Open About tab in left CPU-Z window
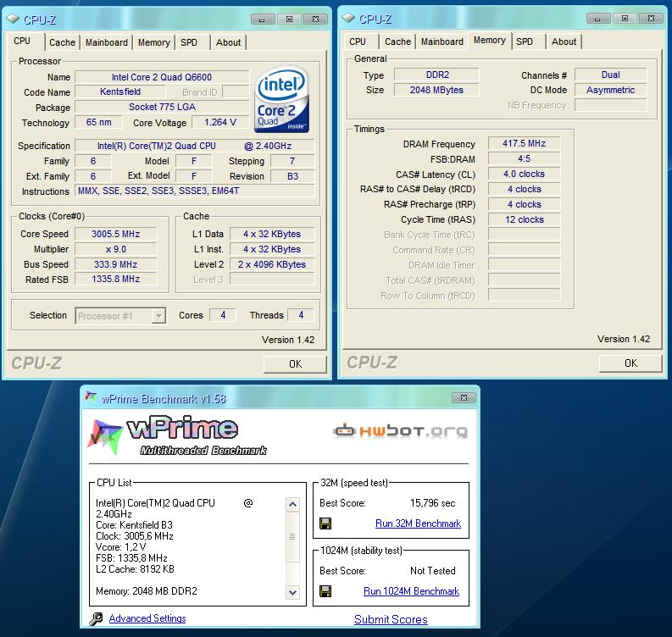 pyautogui.click(x=229, y=42)
